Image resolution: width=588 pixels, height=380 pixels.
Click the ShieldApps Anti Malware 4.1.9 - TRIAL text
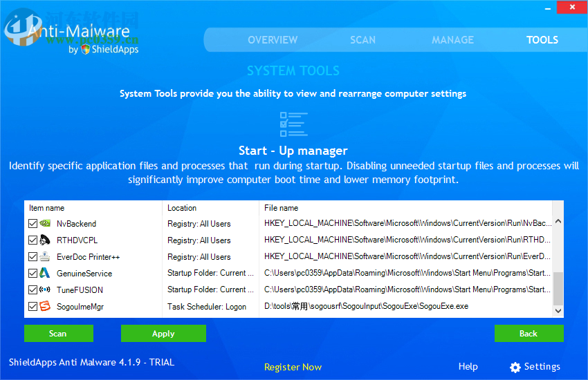point(91,362)
